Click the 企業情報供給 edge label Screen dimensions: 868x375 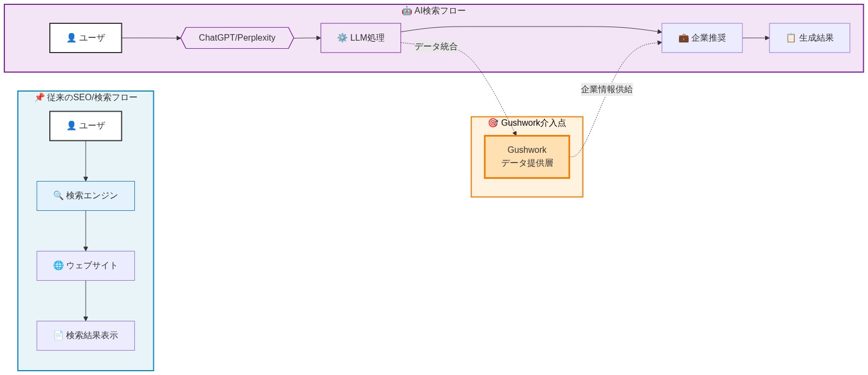pos(607,89)
